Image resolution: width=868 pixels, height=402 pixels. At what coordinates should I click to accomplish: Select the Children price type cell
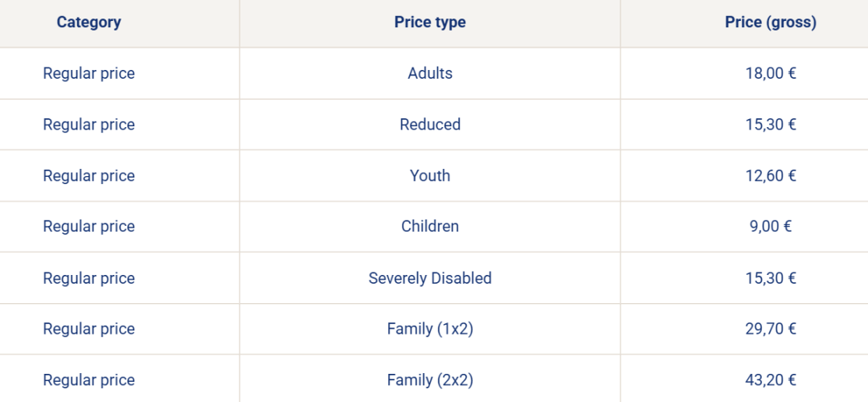tap(430, 227)
